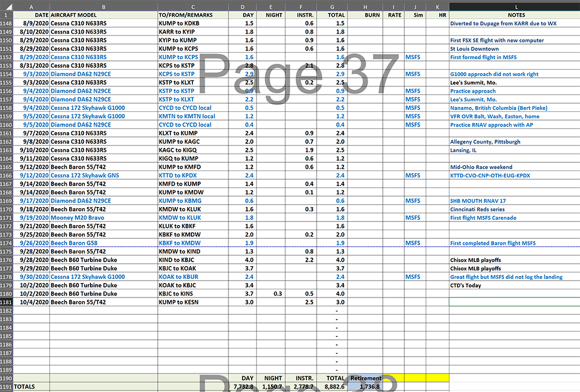This screenshot has width=580, height=392.
Task: Click cell 'KMTN to KMTN local'
Action: tap(193, 116)
